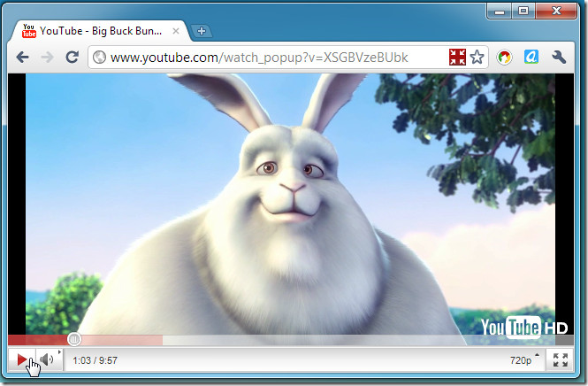Click the browser Back arrow
Viewport: 588px width, 386px height.
pyautogui.click(x=22, y=57)
